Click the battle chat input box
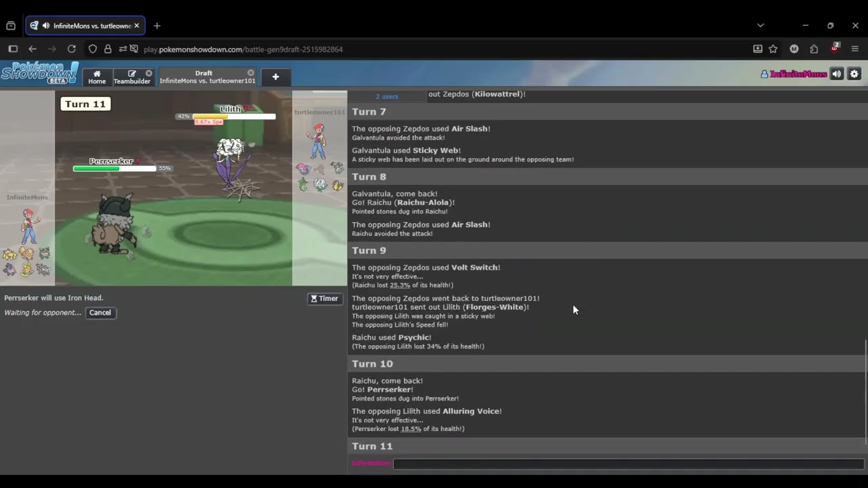Image resolution: width=868 pixels, height=488 pixels. point(629,464)
